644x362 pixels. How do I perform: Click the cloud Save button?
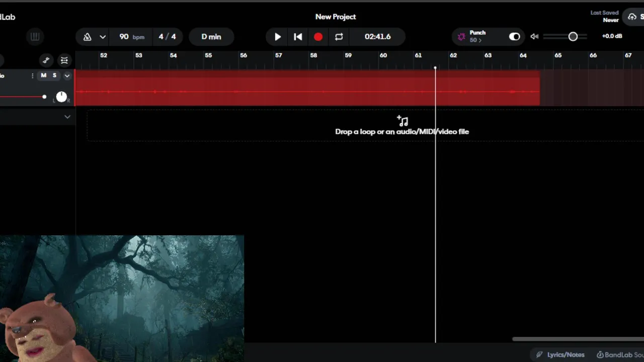634,17
